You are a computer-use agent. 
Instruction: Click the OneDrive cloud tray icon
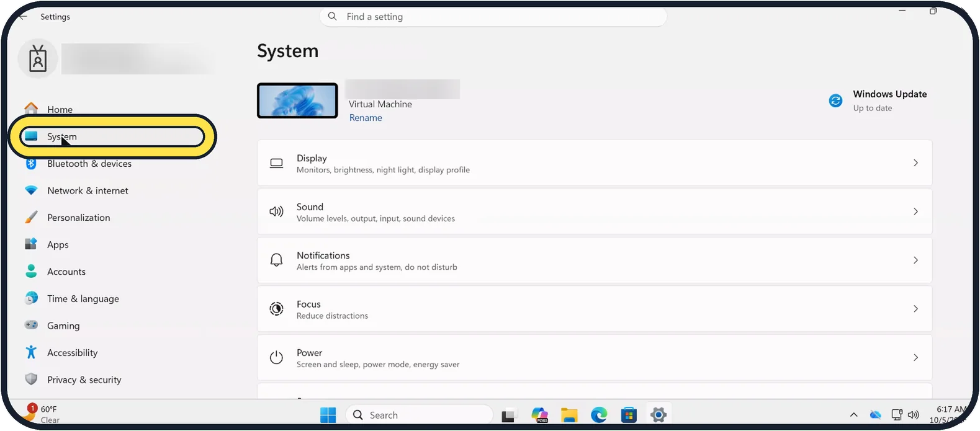tap(875, 415)
